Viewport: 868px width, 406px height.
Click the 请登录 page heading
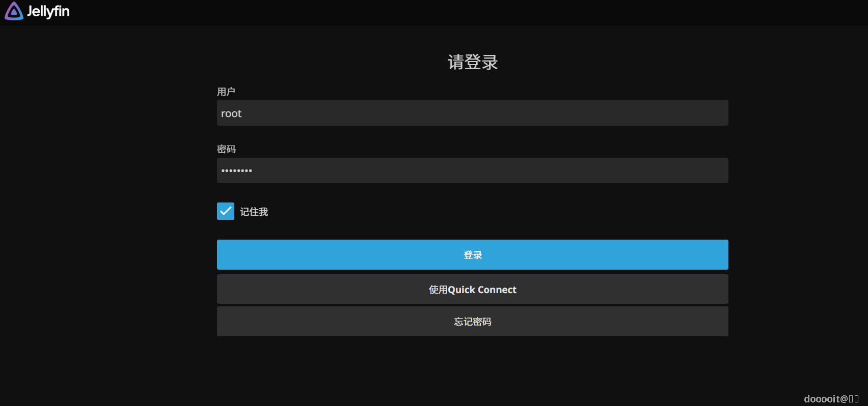click(x=472, y=62)
